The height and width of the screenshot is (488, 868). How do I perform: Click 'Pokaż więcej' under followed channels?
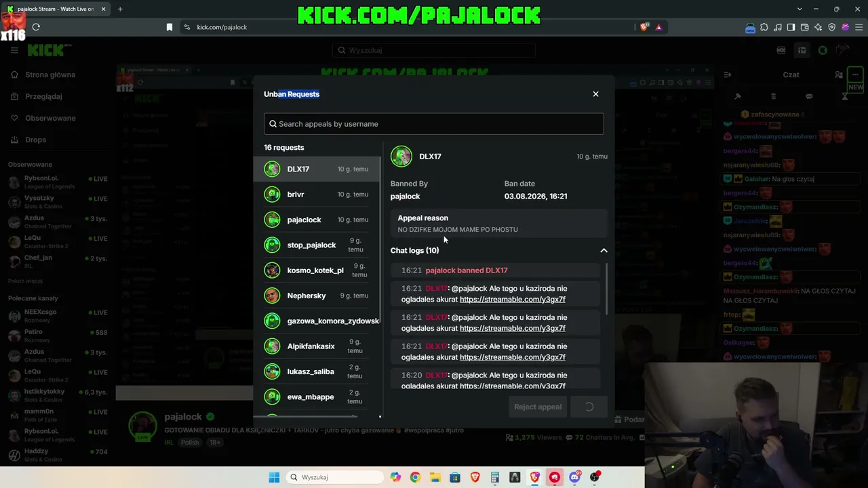[25, 281]
